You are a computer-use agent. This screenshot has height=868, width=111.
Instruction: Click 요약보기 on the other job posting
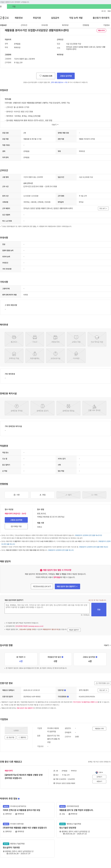coord(99,777)
